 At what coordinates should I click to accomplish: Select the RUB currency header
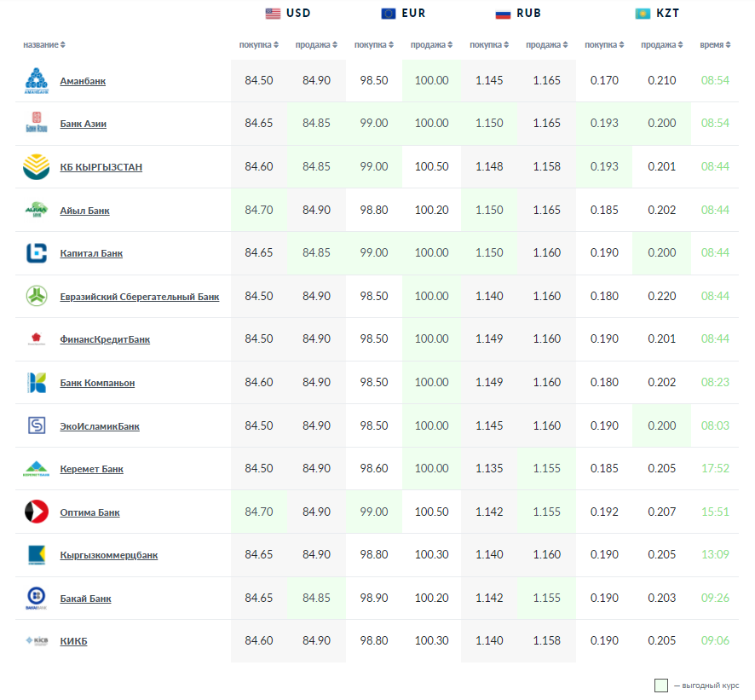coord(518,14)
